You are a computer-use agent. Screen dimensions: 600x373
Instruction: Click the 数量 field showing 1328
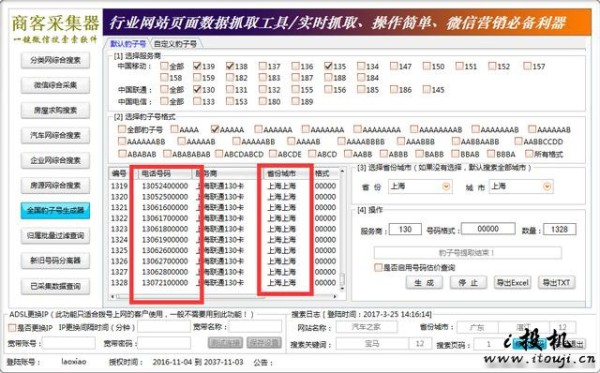(559, 229)
